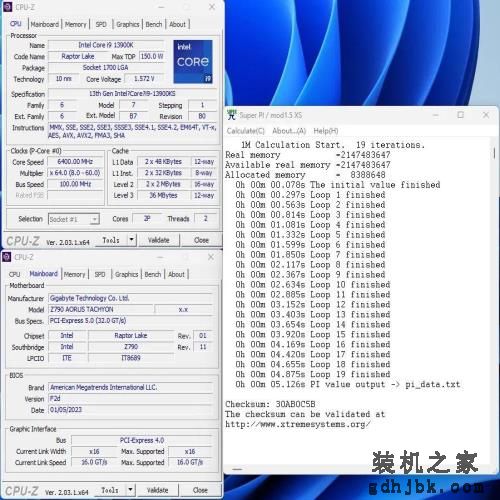This screenshot has width=500, height=500.
Task: Click the Intel Core i9 logo badge
Action: (x=193, y=62)
